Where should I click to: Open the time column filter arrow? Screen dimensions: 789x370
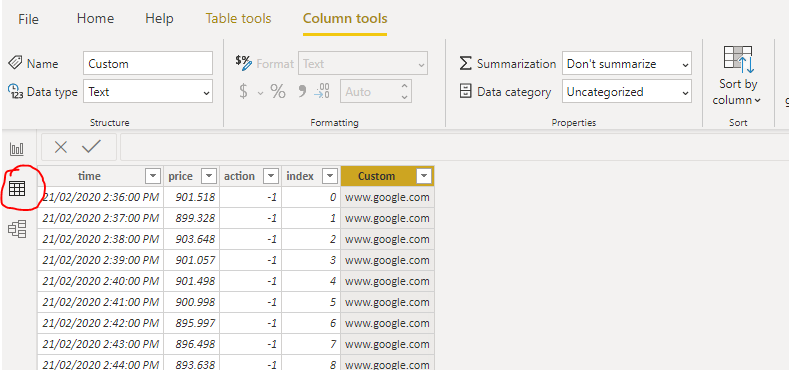click(x=152, y=176)
